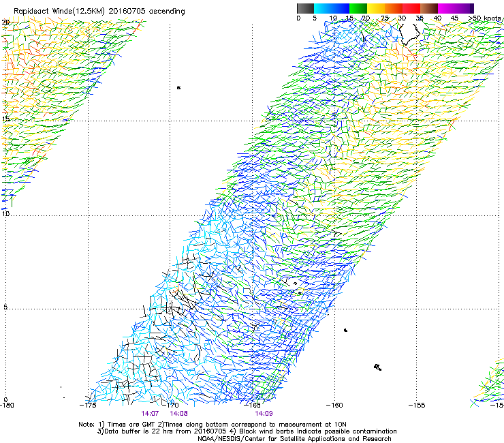Click the note line starting 'Note: 1) Times are GMT'
Viewport: 504px width, 443px height.
[212, 425]
